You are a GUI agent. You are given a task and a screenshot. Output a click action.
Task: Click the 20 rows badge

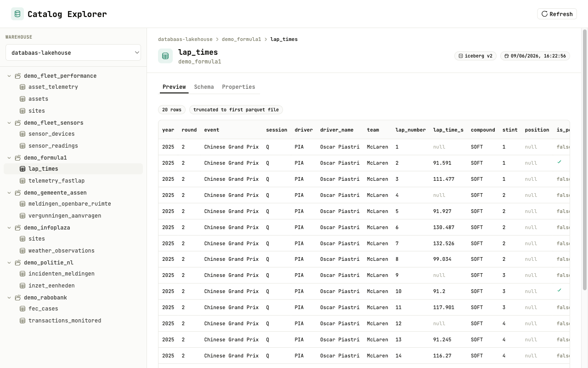(172, 109)
